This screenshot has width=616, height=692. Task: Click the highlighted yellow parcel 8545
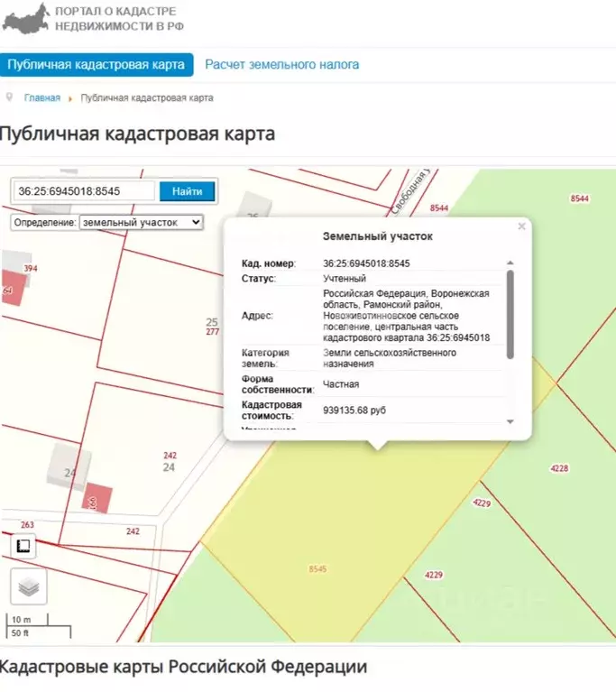(317, 568)
